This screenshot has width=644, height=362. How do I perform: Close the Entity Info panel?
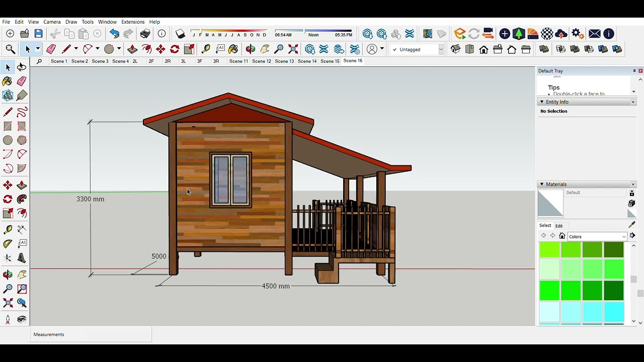tap(633, 102)
